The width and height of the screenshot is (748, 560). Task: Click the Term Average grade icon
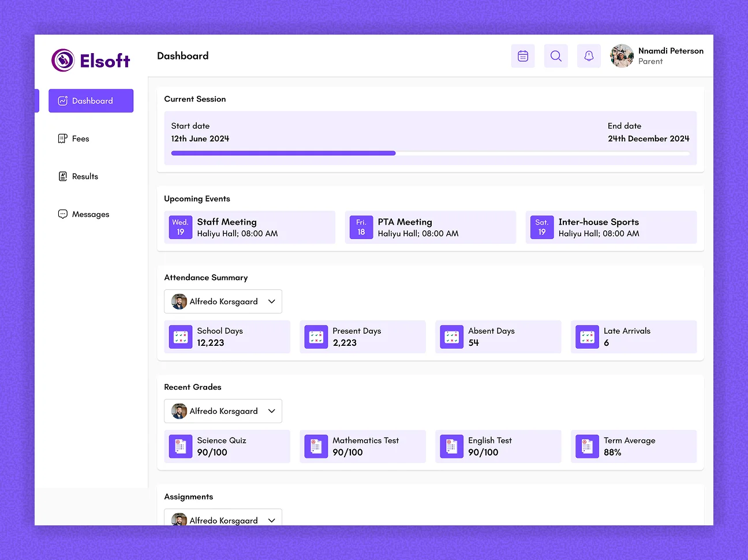pos(587,446)
